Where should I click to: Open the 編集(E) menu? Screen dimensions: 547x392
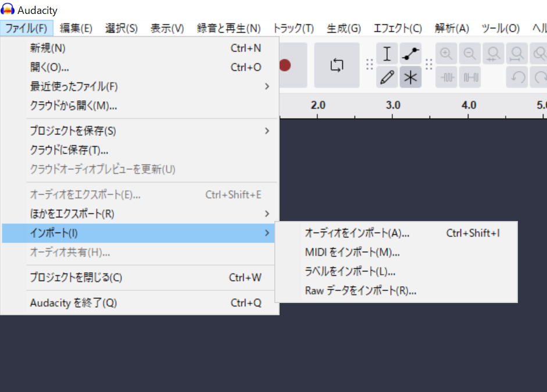(76, 28)
